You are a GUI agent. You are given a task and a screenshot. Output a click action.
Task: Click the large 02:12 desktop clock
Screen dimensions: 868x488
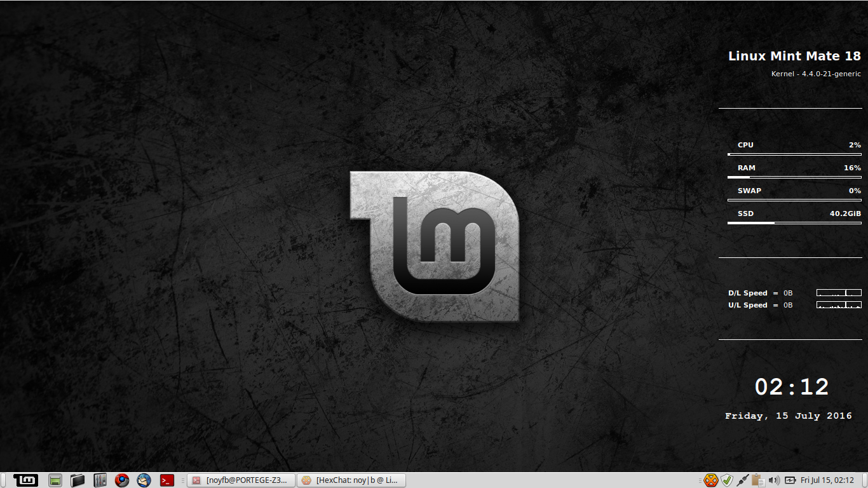click(x=792, y=387)
